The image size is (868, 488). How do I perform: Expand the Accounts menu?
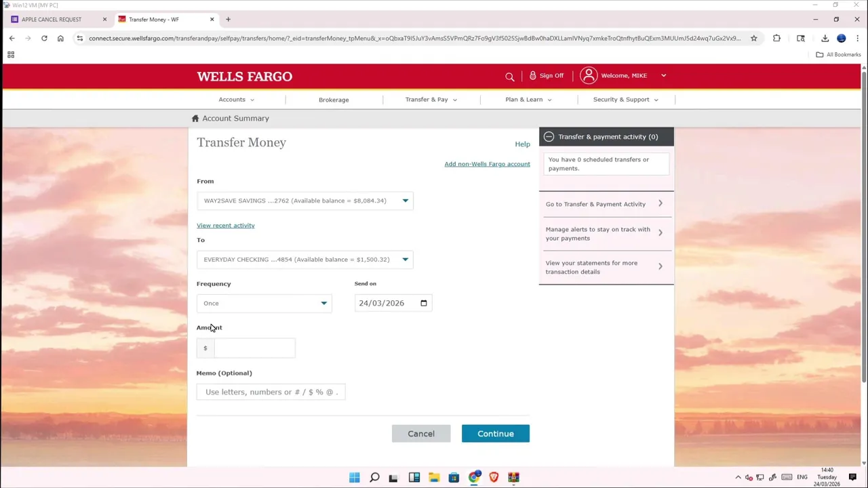coord(236,100)
